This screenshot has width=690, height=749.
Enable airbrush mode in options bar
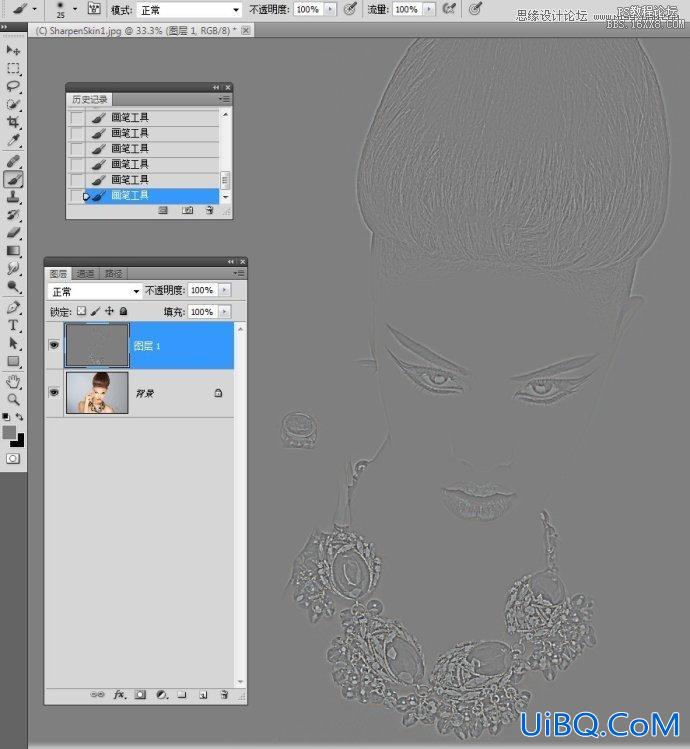click(448, 9)
